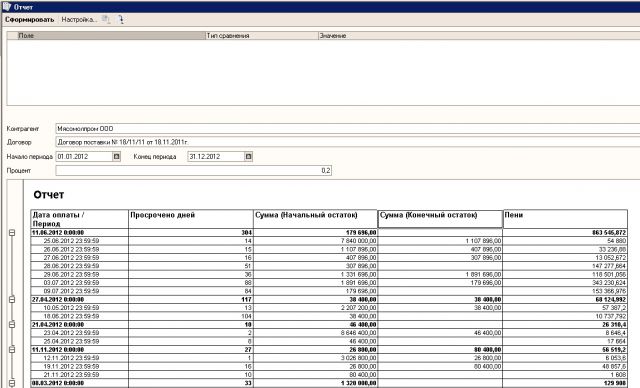The width and height of the screenshot is (640, 388).
Task: Click the row 28.06.2012 23:59:59
Action: tap(329, 266)
